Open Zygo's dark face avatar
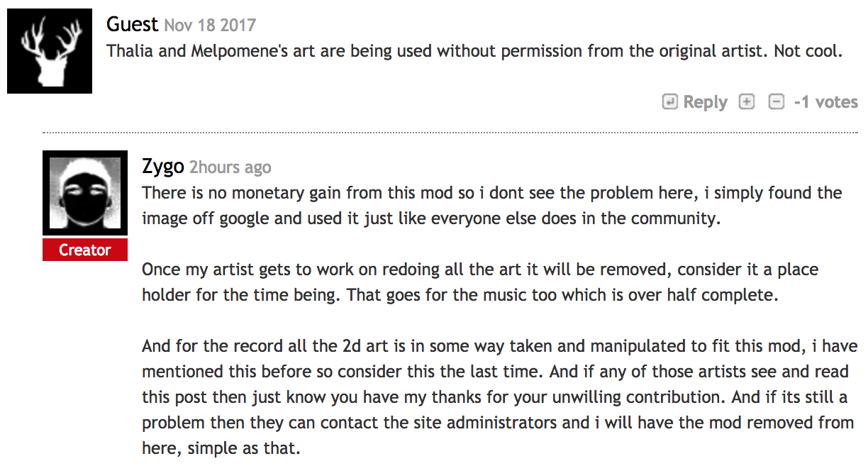This screenshot has height=471, width=868. [x=85, y=193]
